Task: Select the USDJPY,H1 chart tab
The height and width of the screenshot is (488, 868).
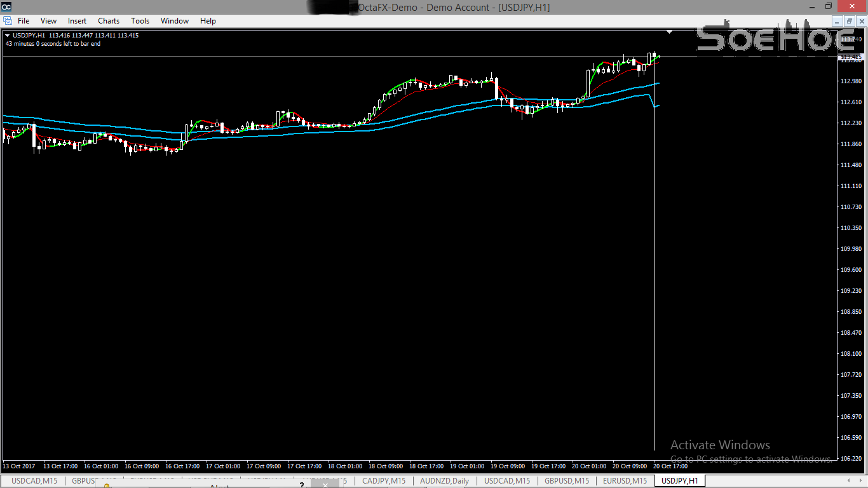Action: coord(679,481)
